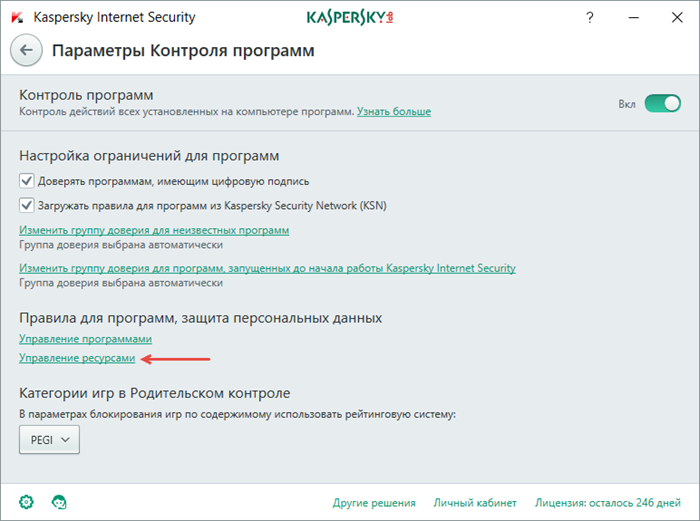Viewport: 700px width, 521px height.
Task: Click the Kaspersky Lab center logo
Action: 350,17
